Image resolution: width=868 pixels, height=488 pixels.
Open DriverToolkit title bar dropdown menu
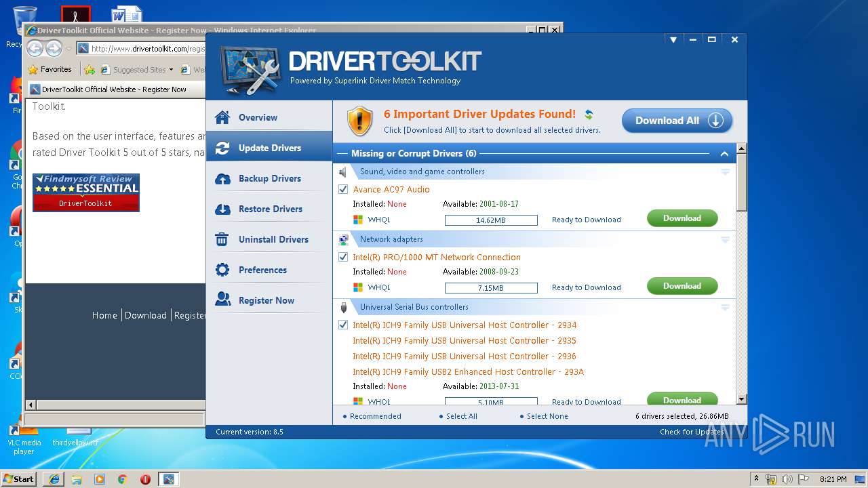pos(673,40)
